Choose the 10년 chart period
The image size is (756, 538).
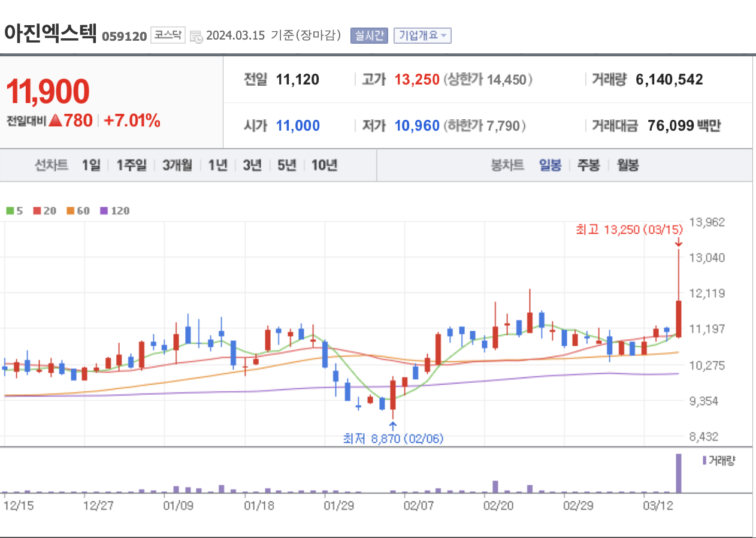pos(324,165)
